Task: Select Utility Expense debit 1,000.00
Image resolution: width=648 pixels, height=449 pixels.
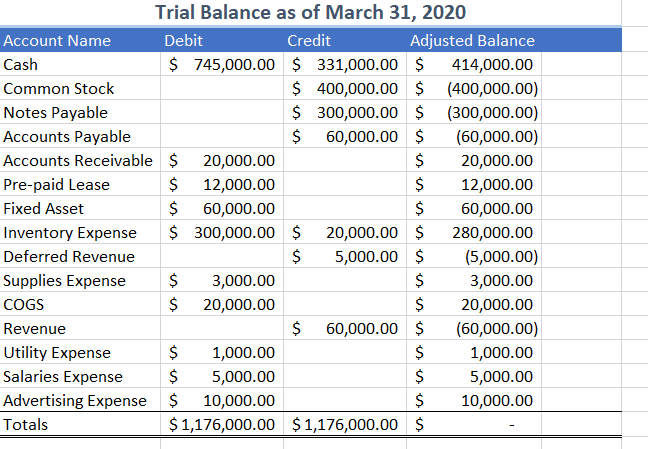Action: click(222, 352)
